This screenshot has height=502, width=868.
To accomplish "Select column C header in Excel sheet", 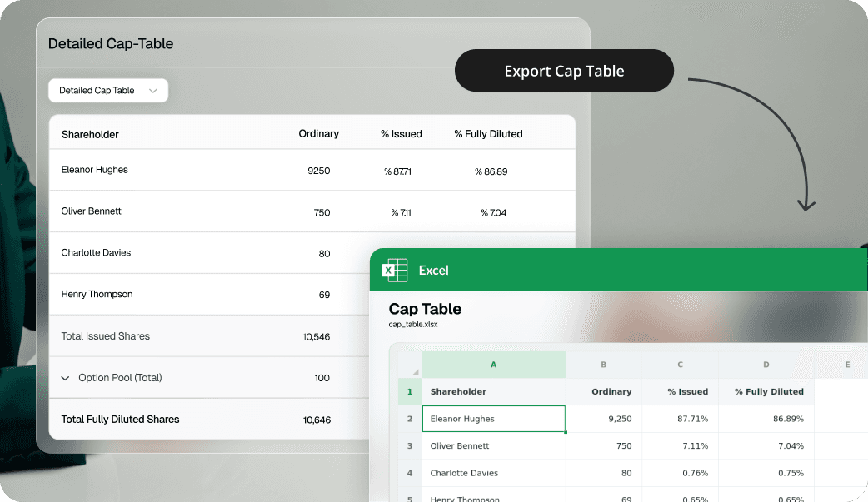I will (x=681, y=365).
